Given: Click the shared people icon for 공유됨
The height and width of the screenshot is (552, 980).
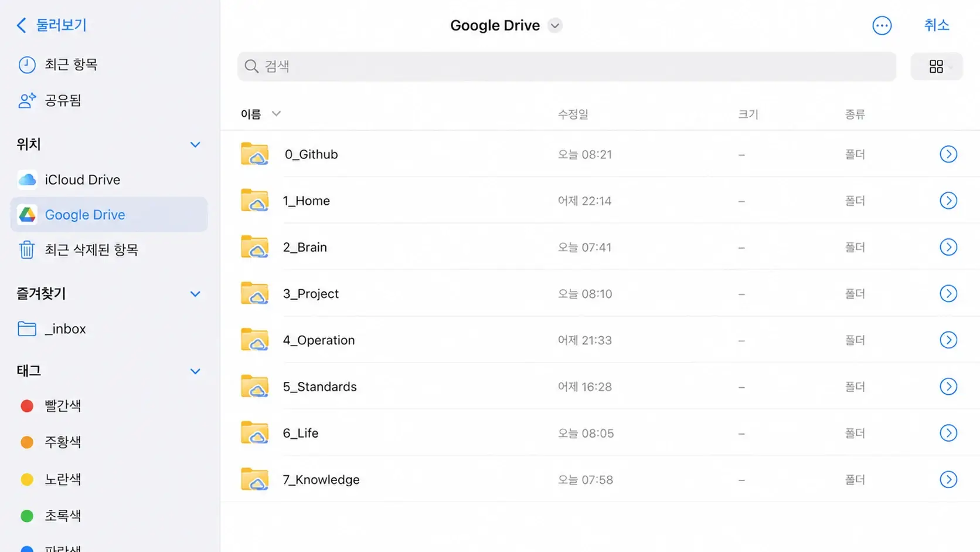Looking at the screenshot, I should (27, 100).
